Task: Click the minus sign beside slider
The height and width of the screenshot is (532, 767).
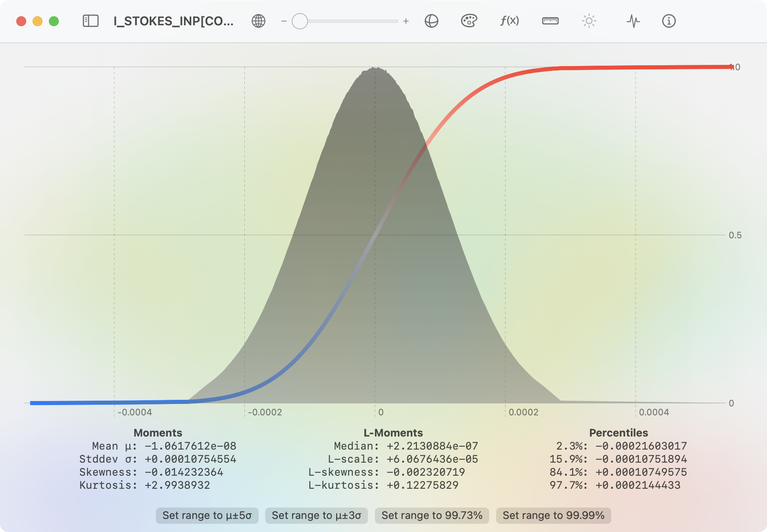Action: (x=284, y=21)
